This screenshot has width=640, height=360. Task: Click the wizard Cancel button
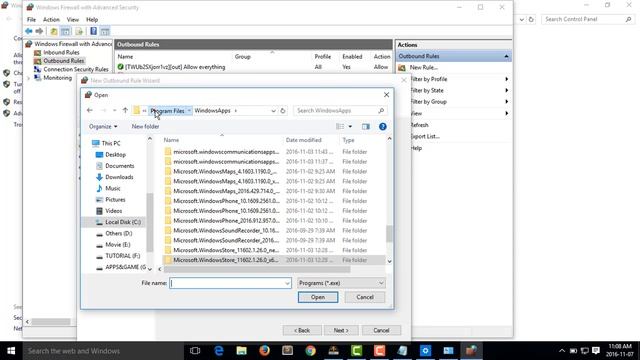coord(381,330)
